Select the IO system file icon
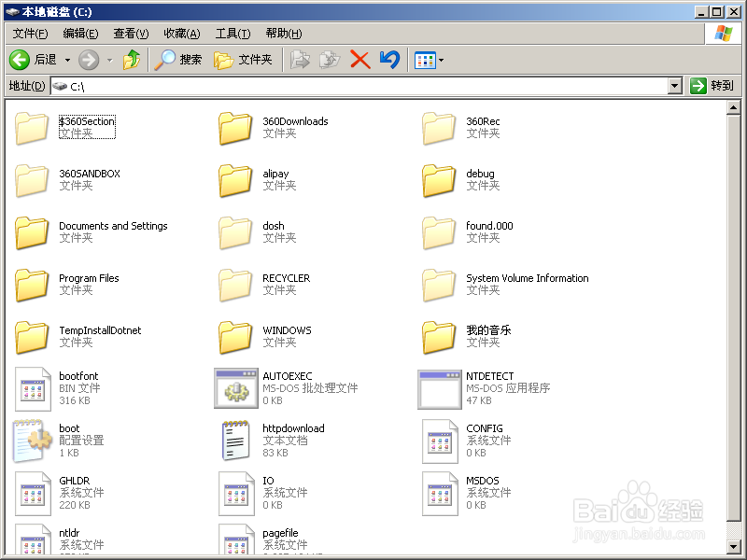The image size is (747, 560). 236,494
